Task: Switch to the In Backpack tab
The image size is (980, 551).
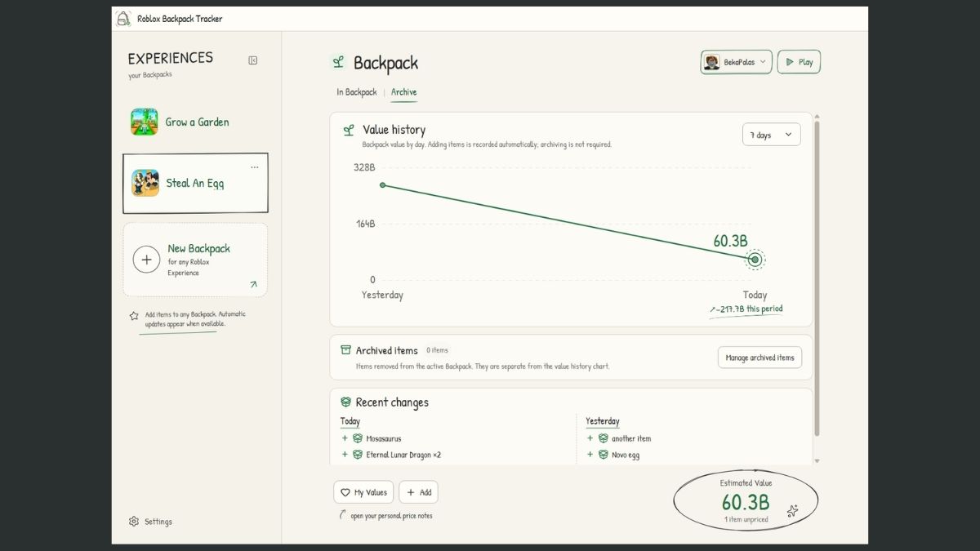Action: (357, 92)
